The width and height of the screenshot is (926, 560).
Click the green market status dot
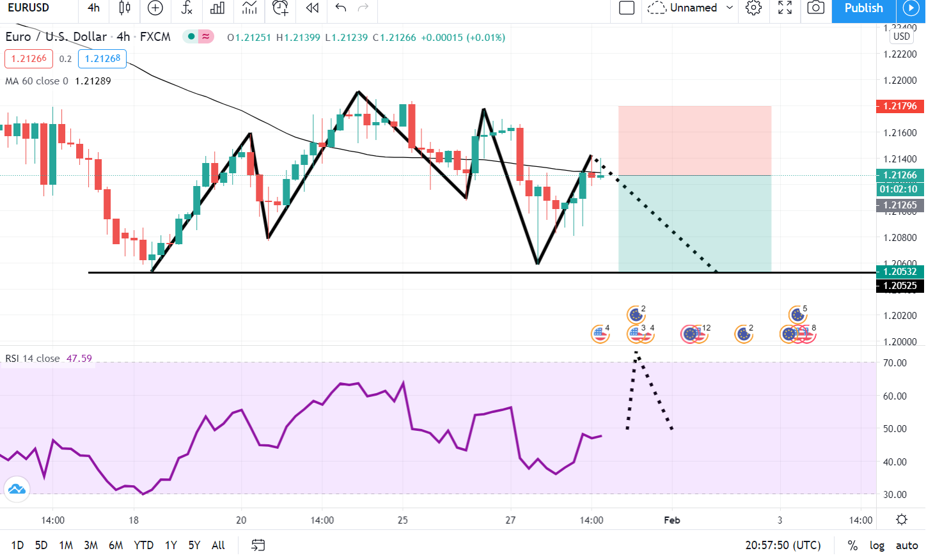[x=191, y=37]
